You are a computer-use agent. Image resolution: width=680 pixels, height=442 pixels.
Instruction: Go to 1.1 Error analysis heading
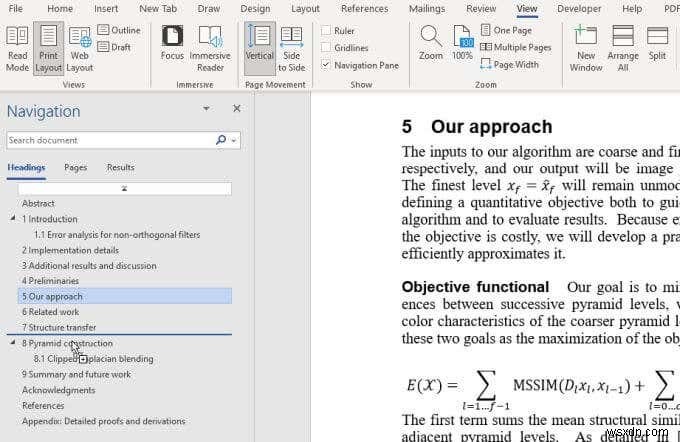[117, 234]
